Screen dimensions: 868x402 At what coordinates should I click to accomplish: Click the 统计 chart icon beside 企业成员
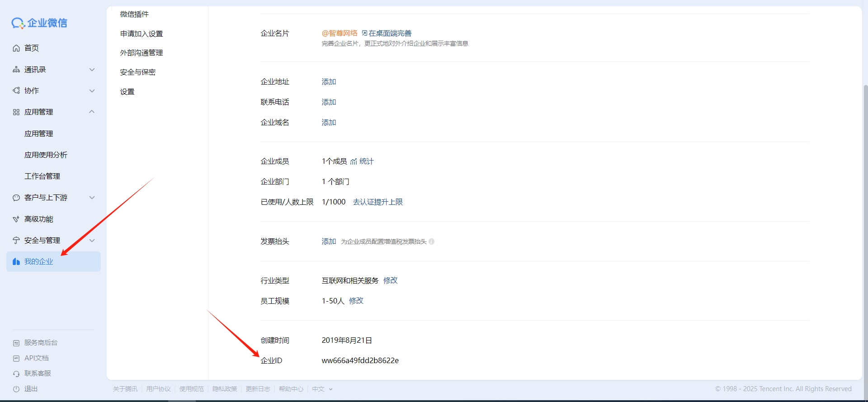[x=354, y=161]
